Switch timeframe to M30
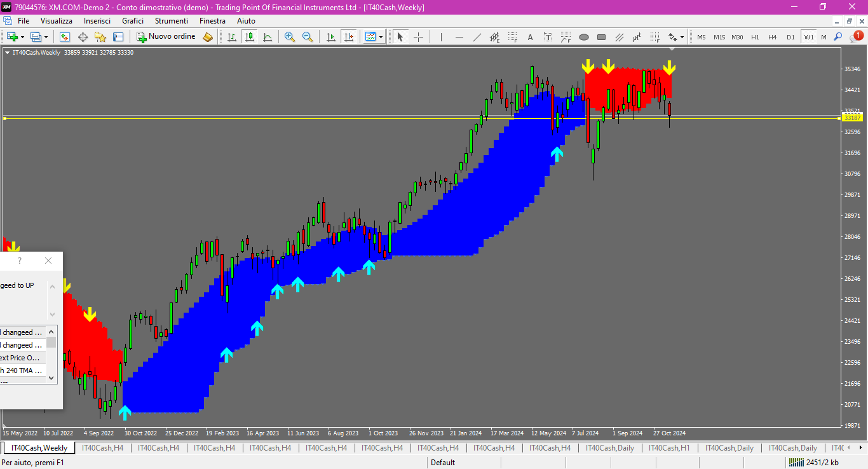This screenshot has height=469, width=868. [x=737, y=37]
